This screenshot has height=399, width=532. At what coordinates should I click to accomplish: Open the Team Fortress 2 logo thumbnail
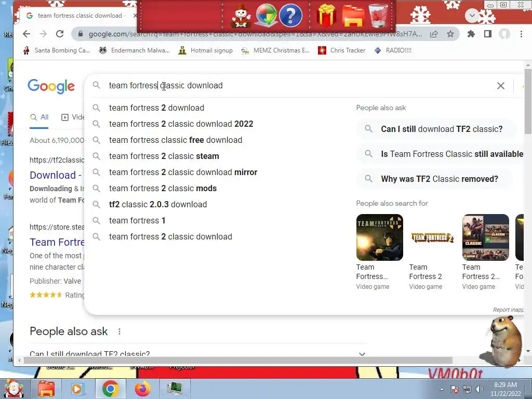point(433,237)
